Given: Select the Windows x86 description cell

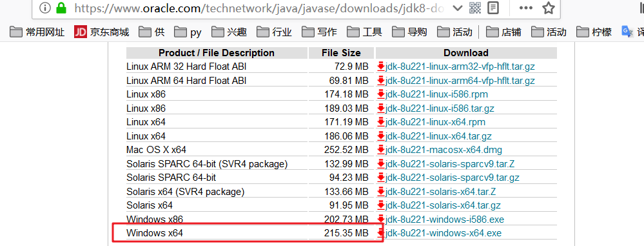Looking at the screenshot, I should point(217,220).
